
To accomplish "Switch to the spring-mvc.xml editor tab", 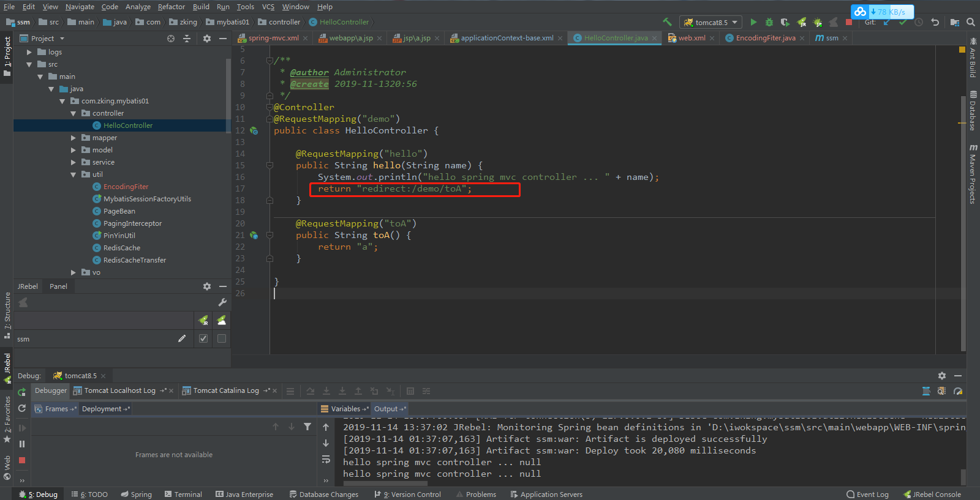I will (x=273, y=38).
